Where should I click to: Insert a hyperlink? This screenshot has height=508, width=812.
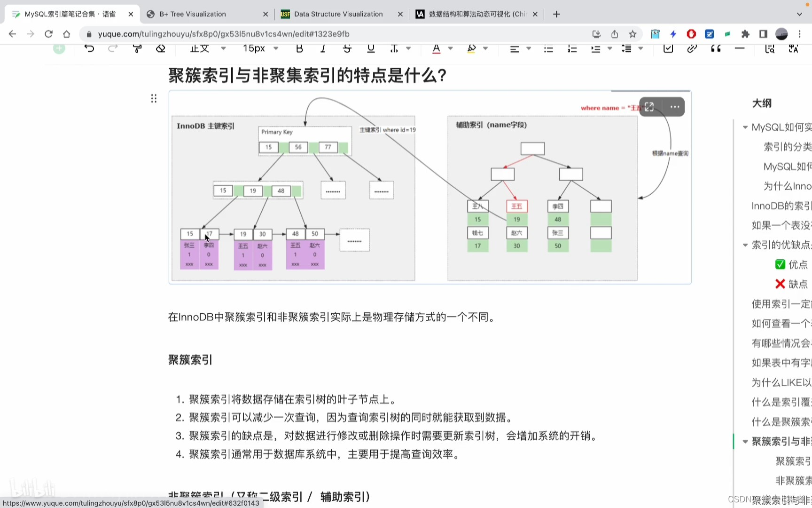[x=692, y=48]
